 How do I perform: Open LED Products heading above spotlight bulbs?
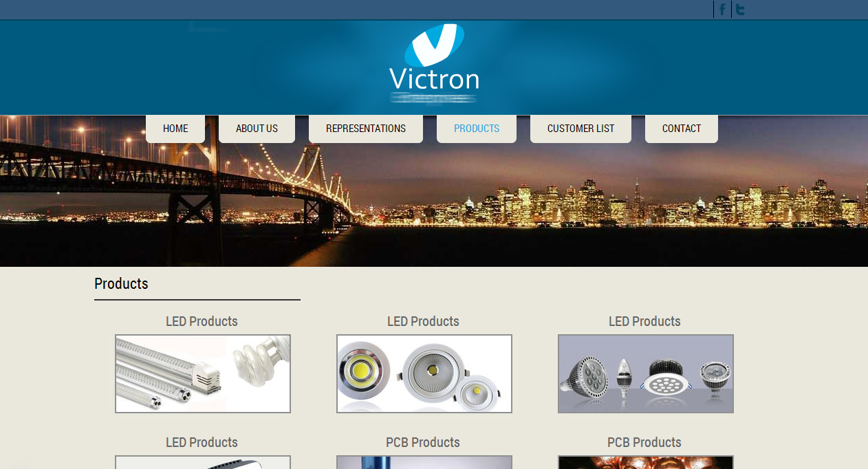tap(644, 321)
